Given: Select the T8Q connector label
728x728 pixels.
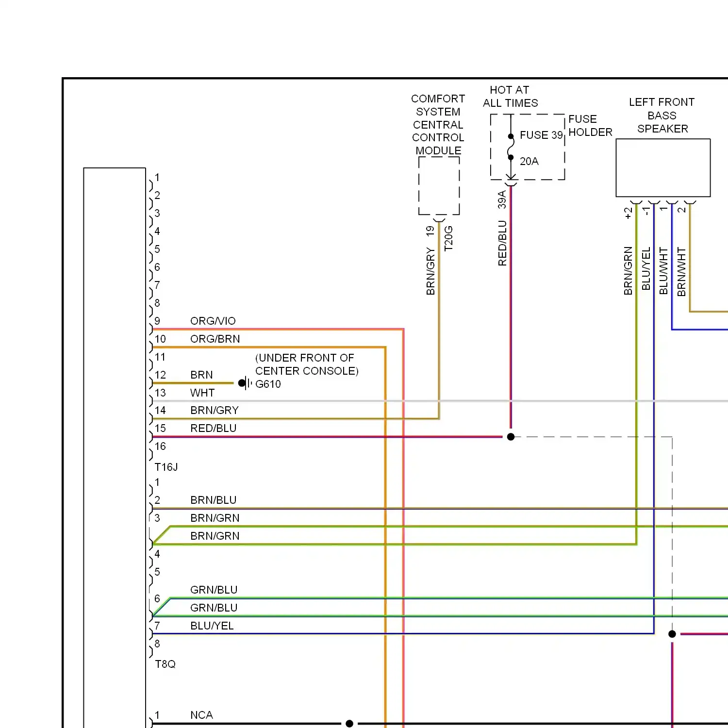Looking at the screenshot, I should [x=165, y=664].
